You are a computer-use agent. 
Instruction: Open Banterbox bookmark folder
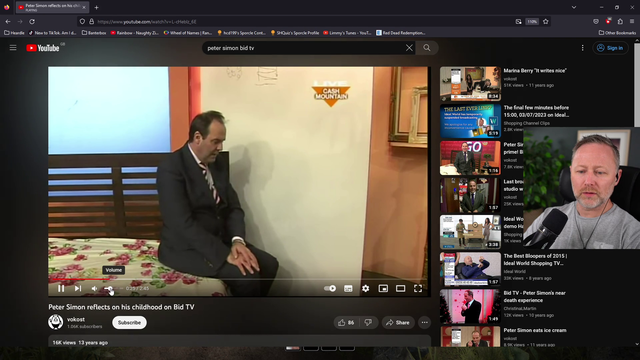(94, 33)
